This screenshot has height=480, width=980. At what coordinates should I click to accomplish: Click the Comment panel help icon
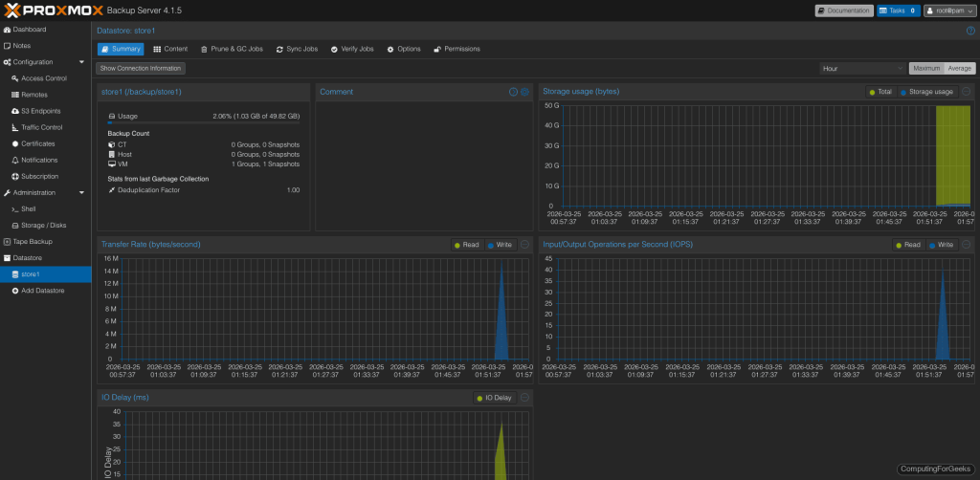point(513,92)
